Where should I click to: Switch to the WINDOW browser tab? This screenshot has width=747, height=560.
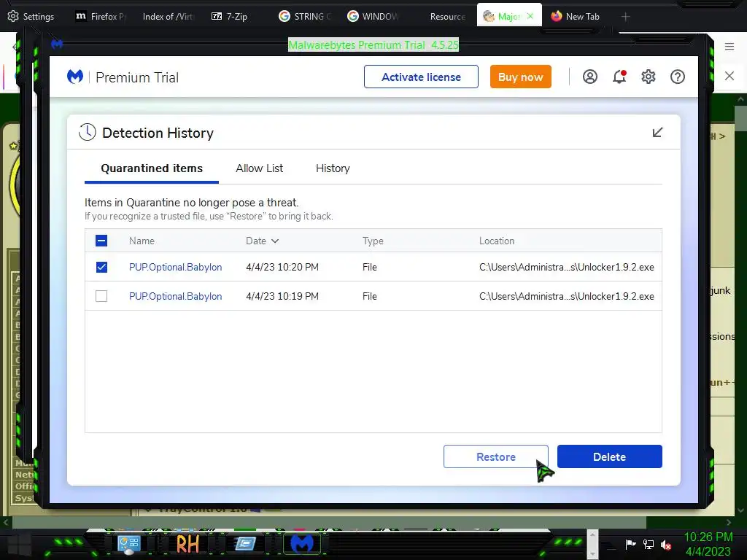[x=373, y=16]
